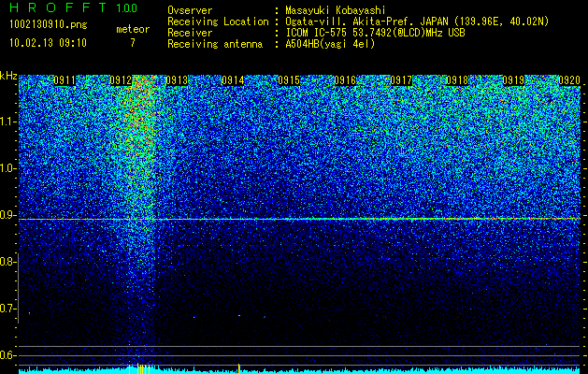
Task: Click the observer name Masayuki Kobayashi
Action: (x=335, y=10)
